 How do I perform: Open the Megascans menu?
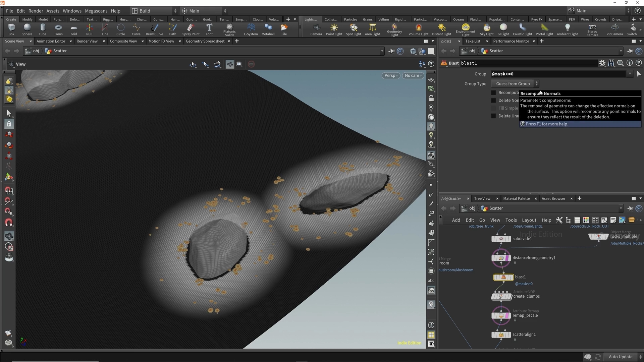[96, 11]
